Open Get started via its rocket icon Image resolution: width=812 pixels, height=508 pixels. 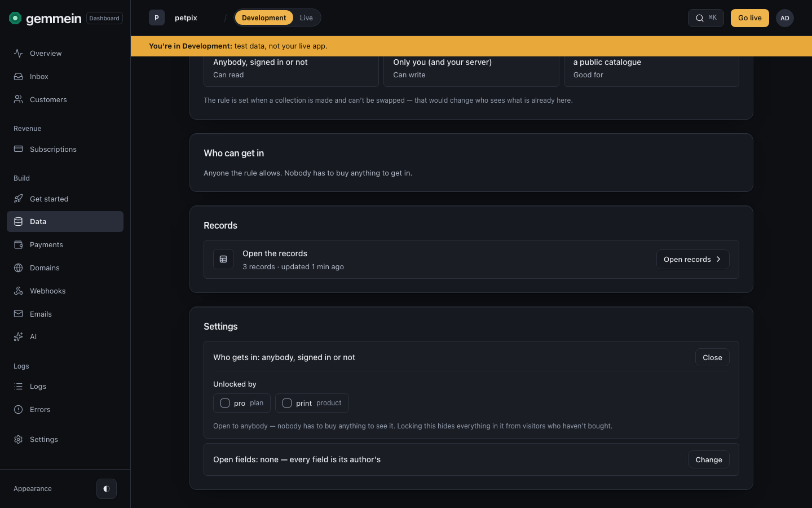pyautogui.click(x=19, y=199)
